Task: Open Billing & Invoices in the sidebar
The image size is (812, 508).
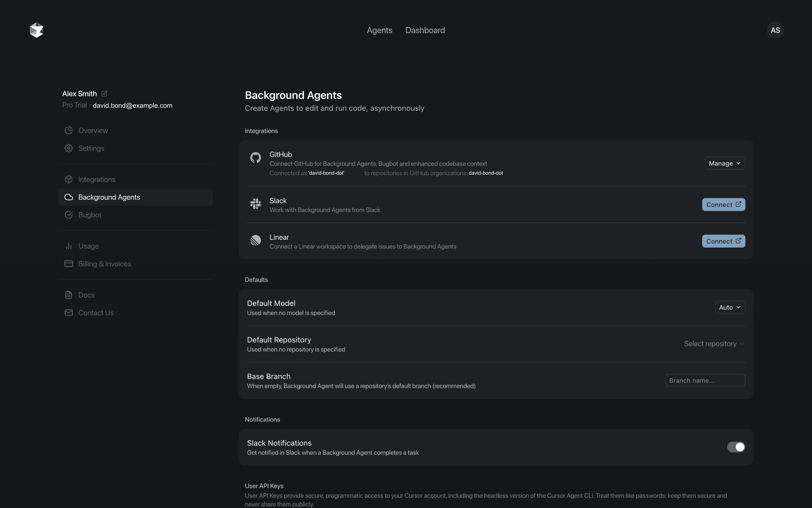Action: 135,264
